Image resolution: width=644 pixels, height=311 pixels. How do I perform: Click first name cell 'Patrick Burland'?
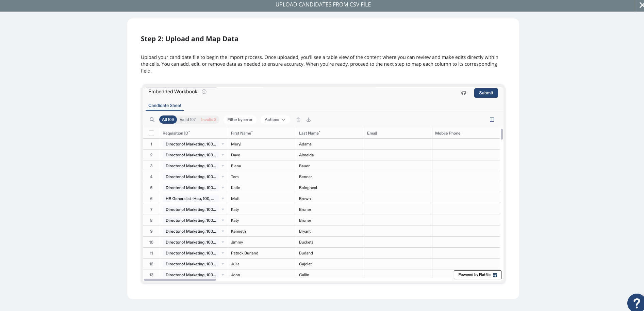pos(262,253)
